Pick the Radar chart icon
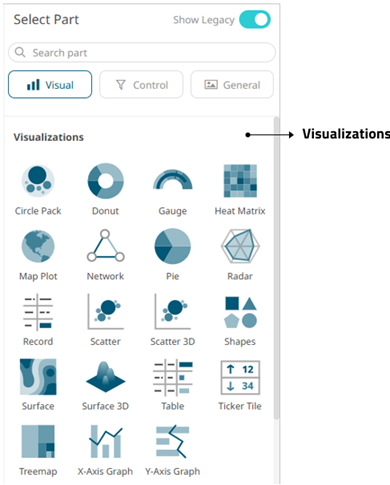The height and width of the screenshot is (485, 390). tap(240, 246)
